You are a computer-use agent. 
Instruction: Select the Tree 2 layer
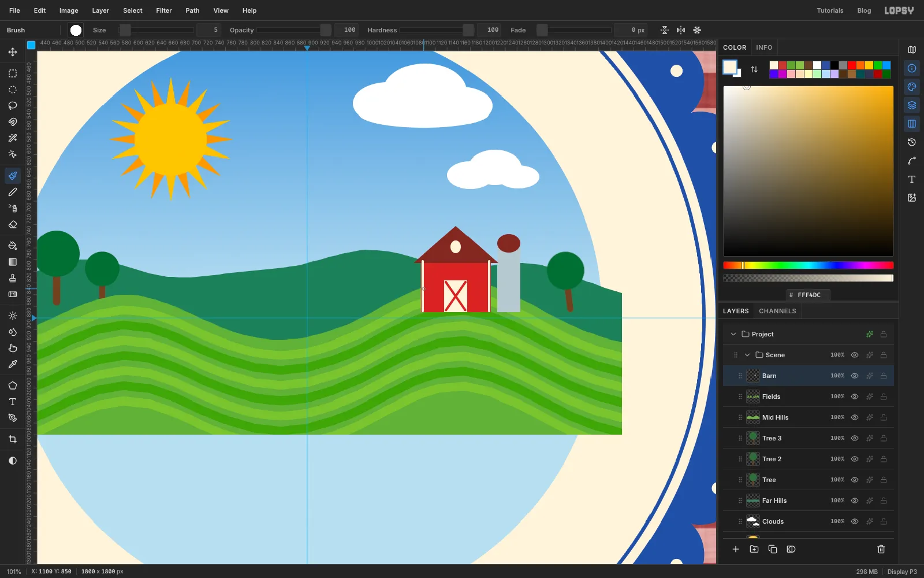pos(808,459)
